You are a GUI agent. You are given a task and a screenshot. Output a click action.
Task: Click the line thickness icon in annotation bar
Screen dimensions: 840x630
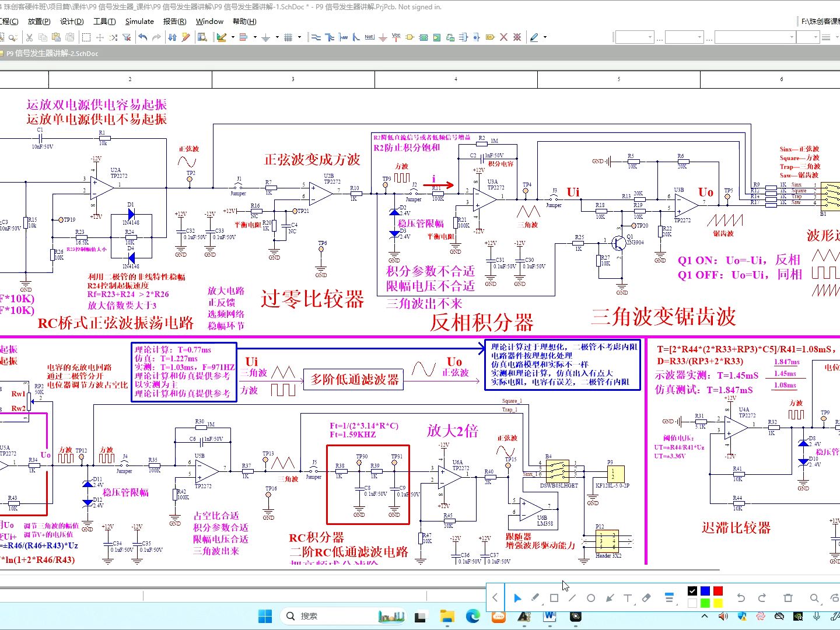(x=669, y=598)
